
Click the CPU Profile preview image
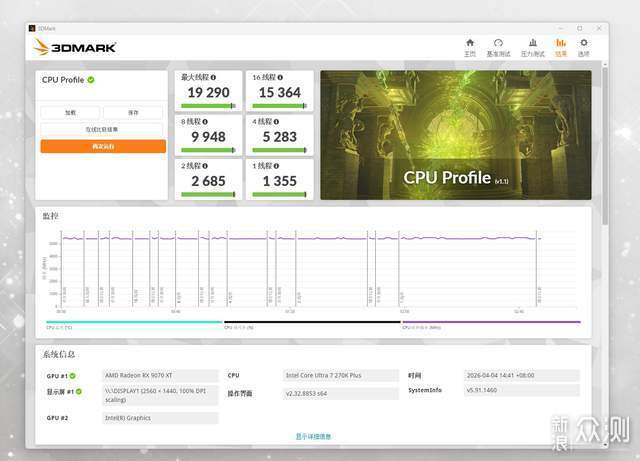pyautogui.click(x=456, y=135)
